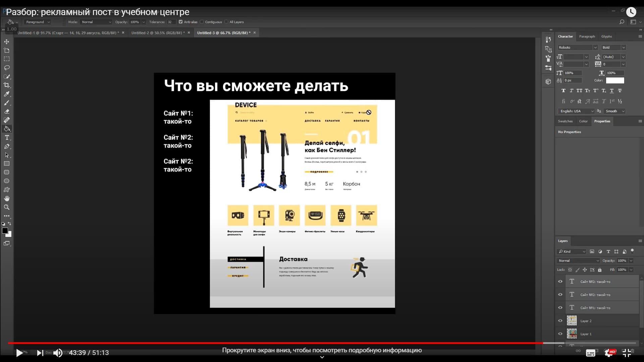Switch to the Untitled-2 document tab
644x362 pixels.
[158, 33]
